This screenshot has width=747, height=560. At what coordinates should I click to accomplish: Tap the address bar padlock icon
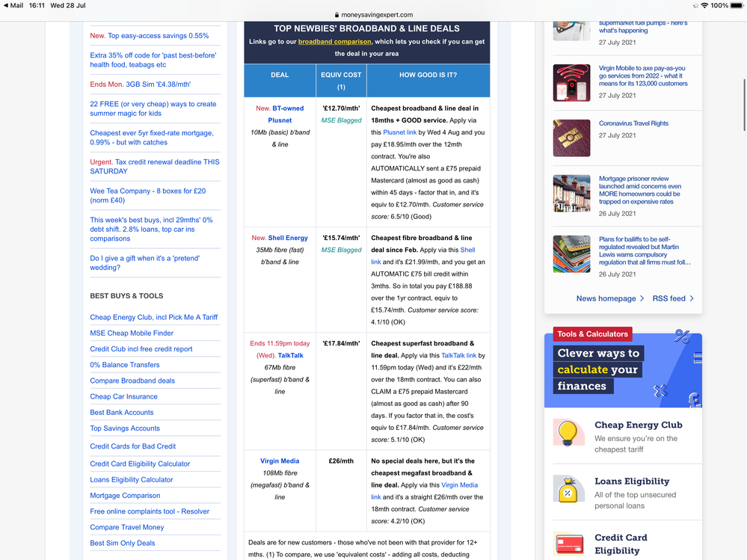[337, 15]
